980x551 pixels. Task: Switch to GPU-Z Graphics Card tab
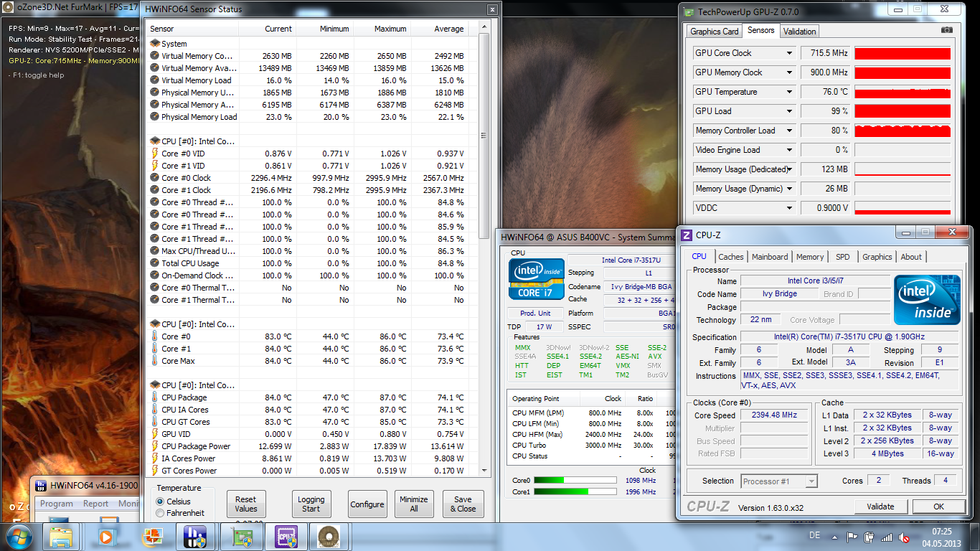click(714, 32)
